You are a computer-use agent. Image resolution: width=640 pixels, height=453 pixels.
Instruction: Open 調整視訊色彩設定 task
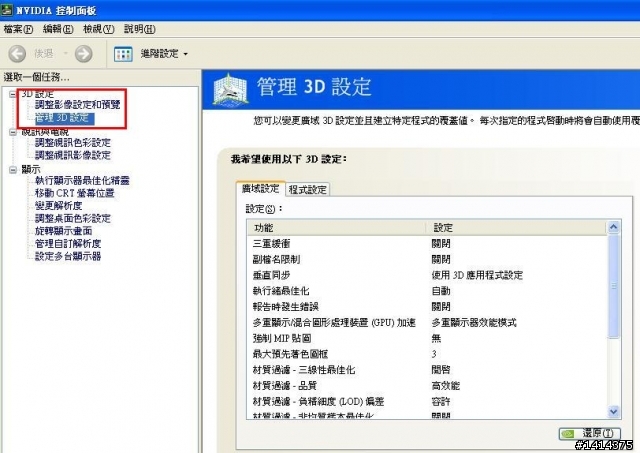(73, 143)
